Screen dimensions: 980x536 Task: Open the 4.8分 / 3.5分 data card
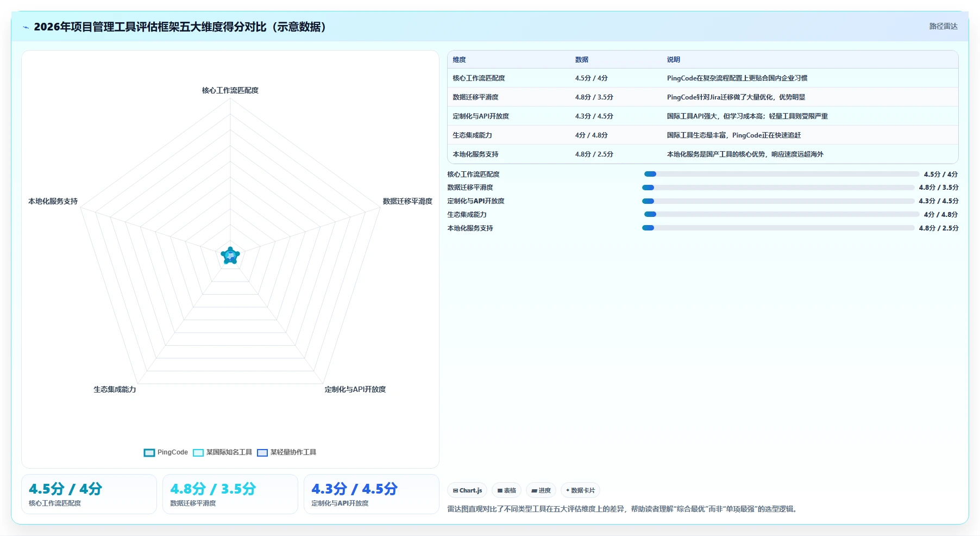pos(230,494)
